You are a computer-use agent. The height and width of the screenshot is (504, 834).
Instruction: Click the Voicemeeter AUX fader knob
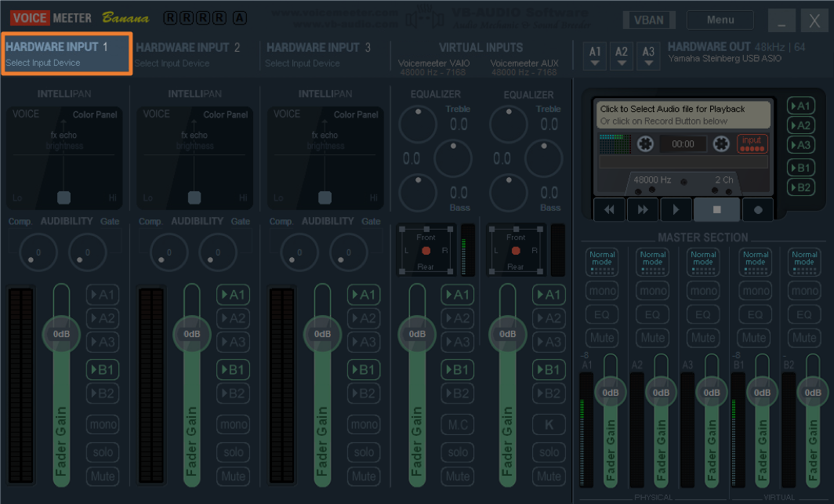click(507, 334)
